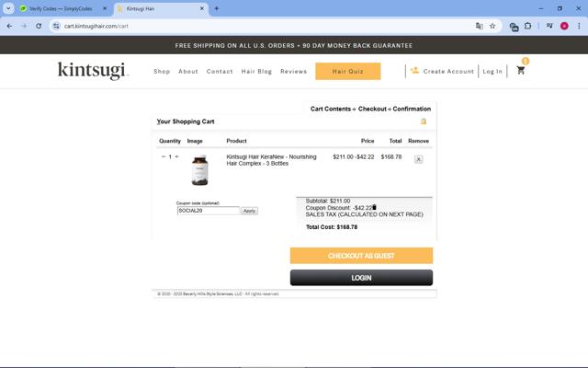Click Cart Contents breadcrumb step
The height and width of the screenshot is (368, 588).
pyautogui.click(x=331, y=109)
